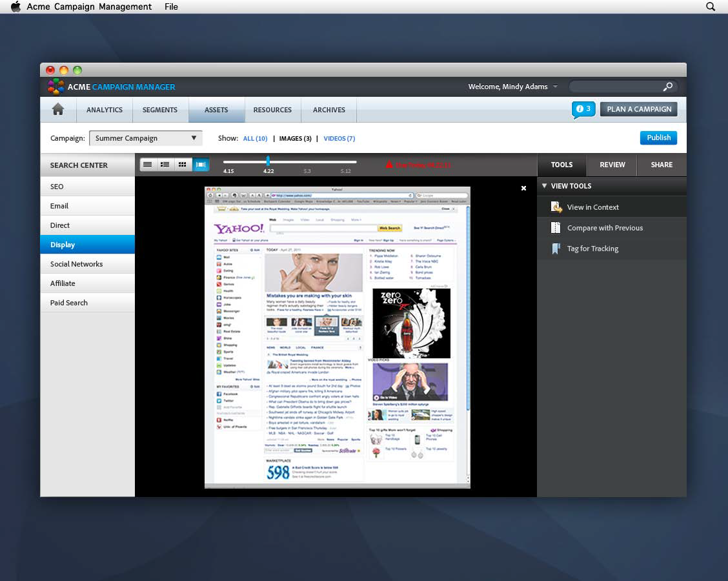Image resolution: width=728 pixels, height=581 pixels.
Task: Expand the Welcome, Mindy Adams user menu
Action: point(512,87)
